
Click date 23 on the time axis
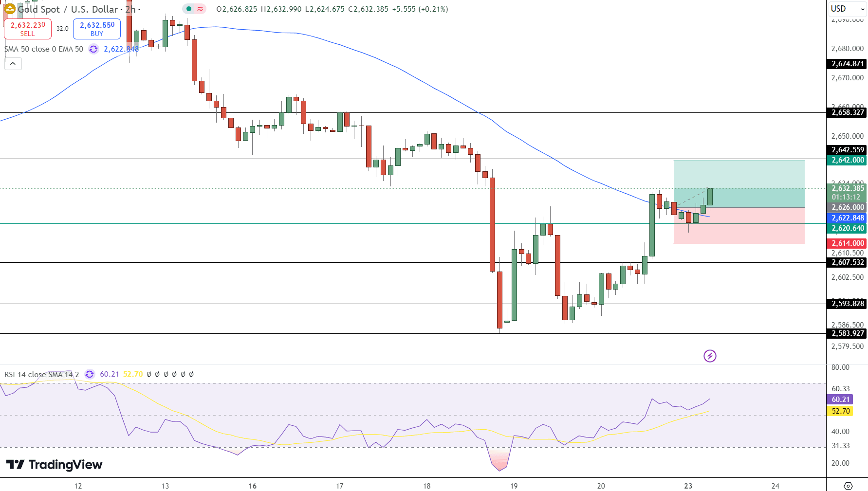point(688,486)
